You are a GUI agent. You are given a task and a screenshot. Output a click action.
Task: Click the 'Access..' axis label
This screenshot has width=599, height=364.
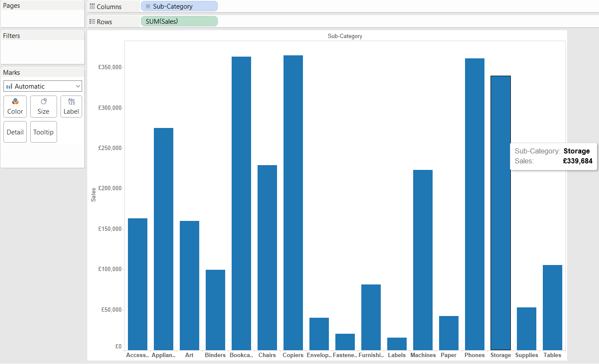[x=137, y=355]
